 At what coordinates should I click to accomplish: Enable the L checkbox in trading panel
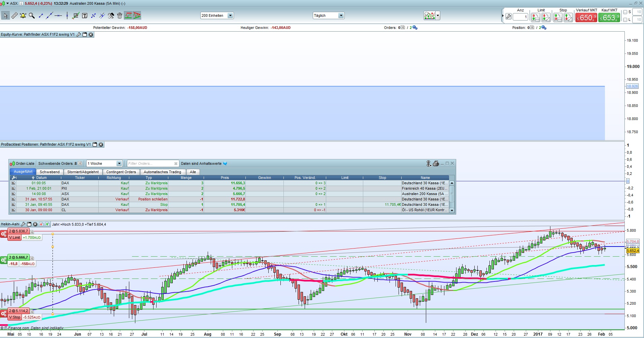[625, 20]
